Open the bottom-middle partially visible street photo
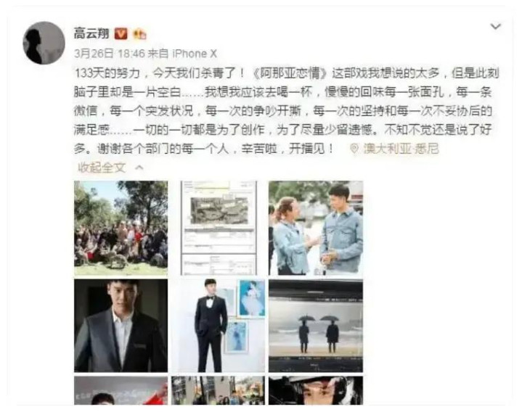Image resolution: width=522 pixels, height=420 pixels. click(x=219, y=390)
